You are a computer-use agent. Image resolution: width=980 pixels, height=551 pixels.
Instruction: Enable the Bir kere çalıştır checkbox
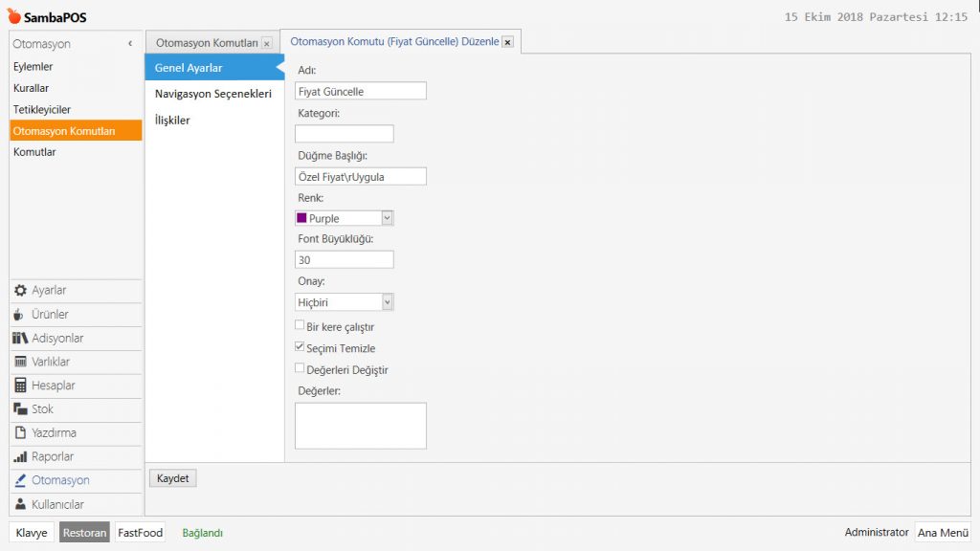point(300,326)
